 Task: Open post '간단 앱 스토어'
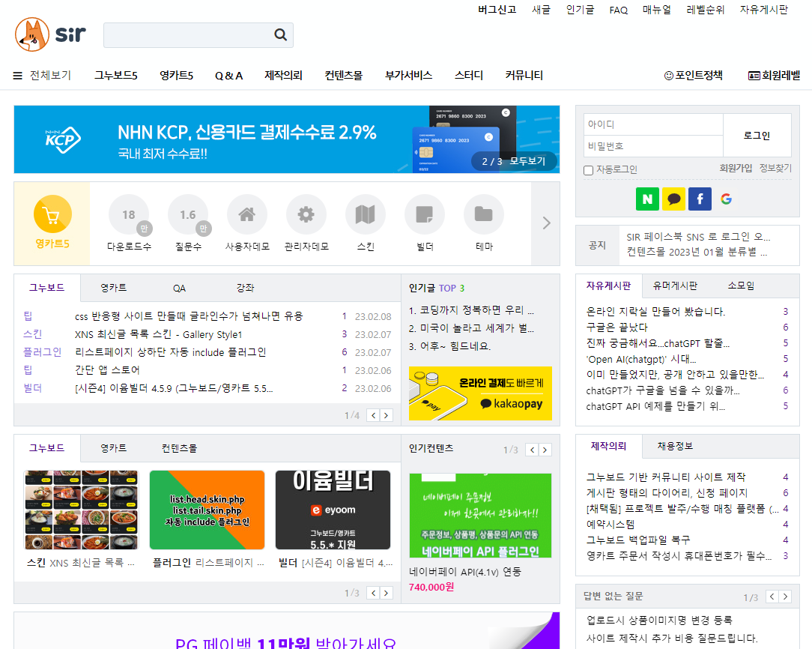pyautogui.click(x=107, y=370)
